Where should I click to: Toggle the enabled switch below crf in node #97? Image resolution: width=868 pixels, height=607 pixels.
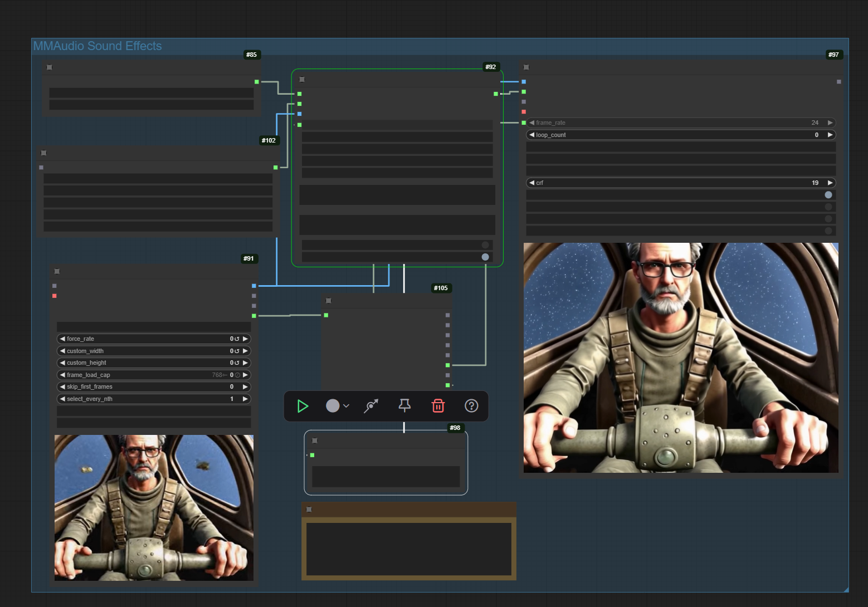828,195
